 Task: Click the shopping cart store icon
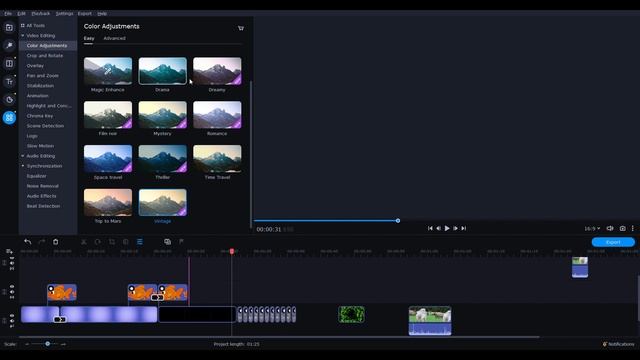point(241,28)
